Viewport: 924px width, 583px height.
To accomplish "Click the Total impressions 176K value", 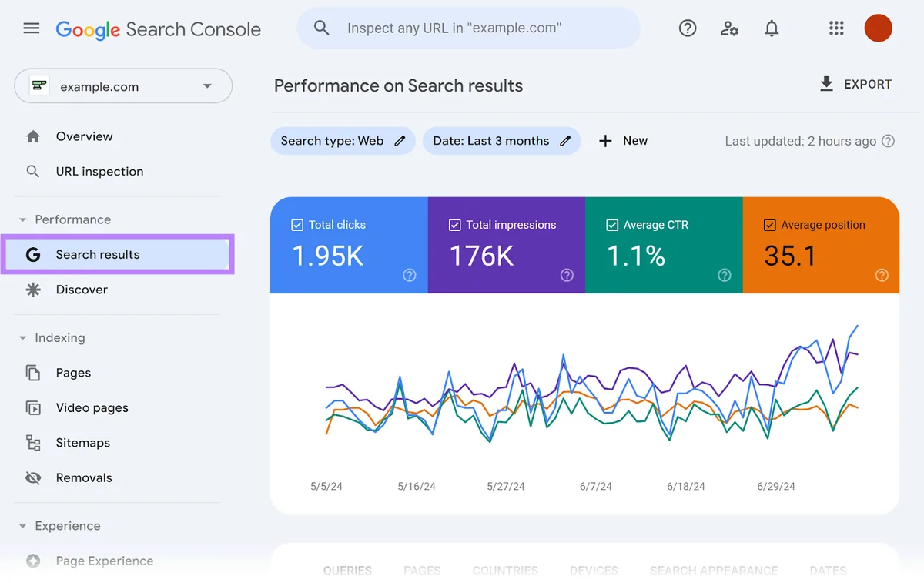I will (x=481, y=256).
